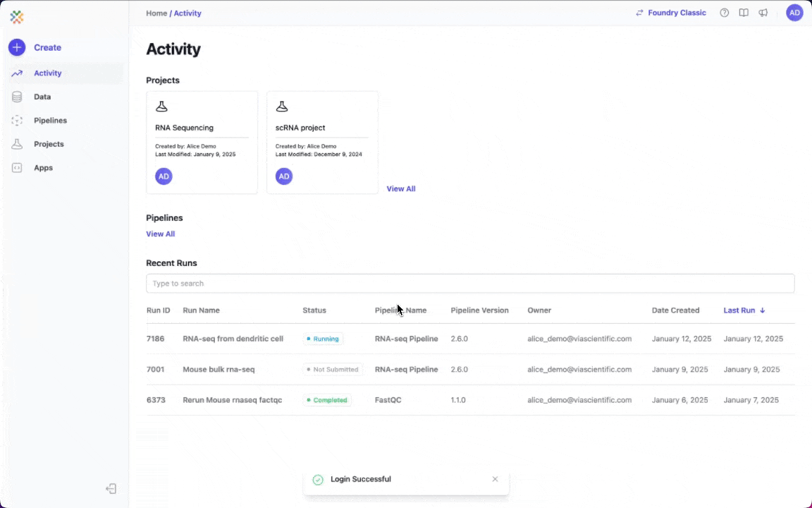The image size is (812, 508).
Task: Click View All under Pipelines
Action: [160, 234]
